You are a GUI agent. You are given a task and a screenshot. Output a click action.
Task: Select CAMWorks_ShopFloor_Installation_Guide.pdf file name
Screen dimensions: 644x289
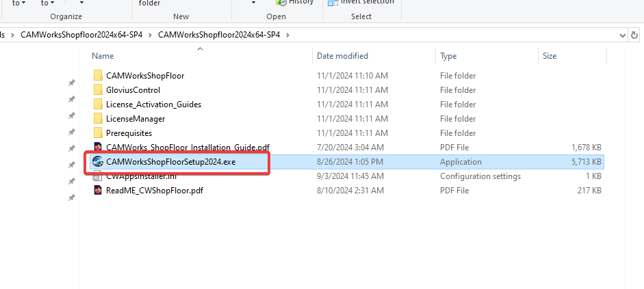[x=188, y=147]
